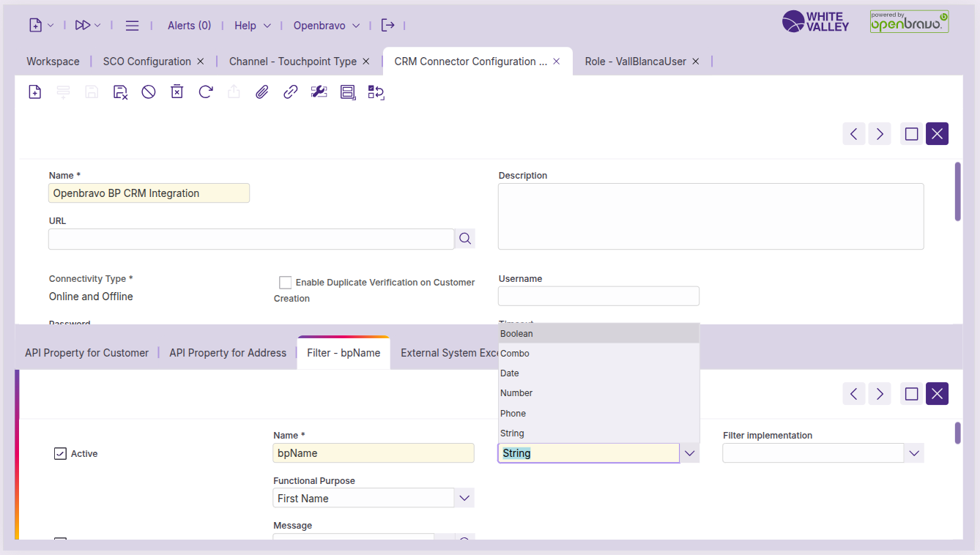Refresh the record with the toolbar icon
This screenshot has width=980, height=555.
click(x=206, y=92)
